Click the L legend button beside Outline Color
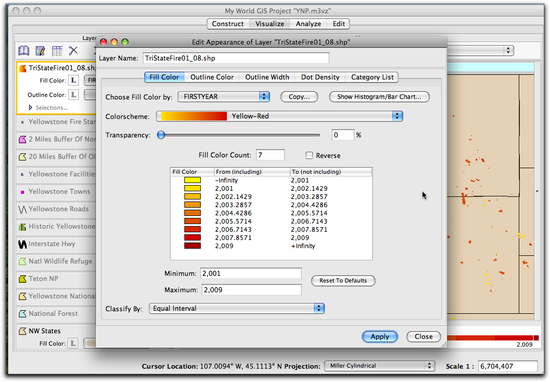This screenshot has width=550, height=382. [x=73, y=95]
